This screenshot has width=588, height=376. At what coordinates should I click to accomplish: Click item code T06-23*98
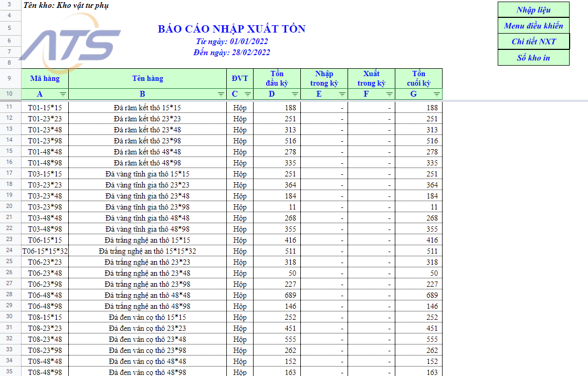click(45, 284)
